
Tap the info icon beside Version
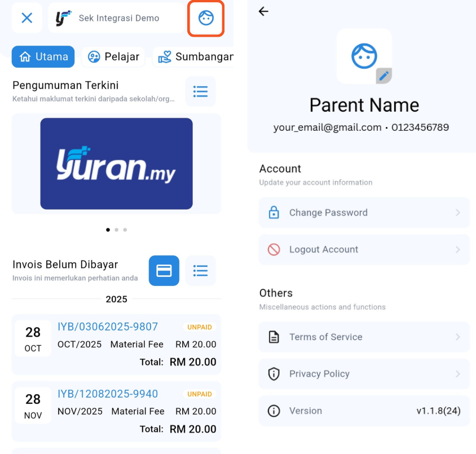(x=274, y=411)
